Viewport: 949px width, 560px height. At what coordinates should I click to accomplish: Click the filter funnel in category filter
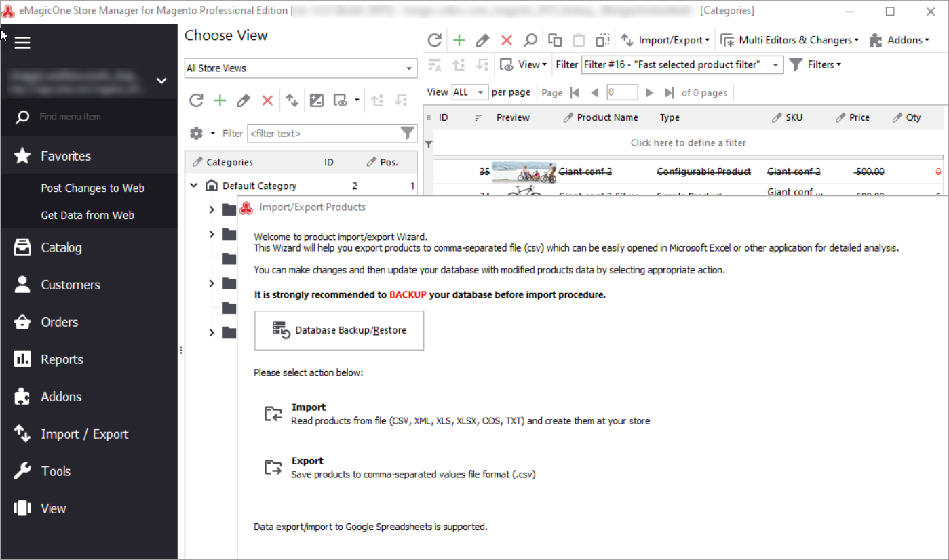(x=407, y=133)
